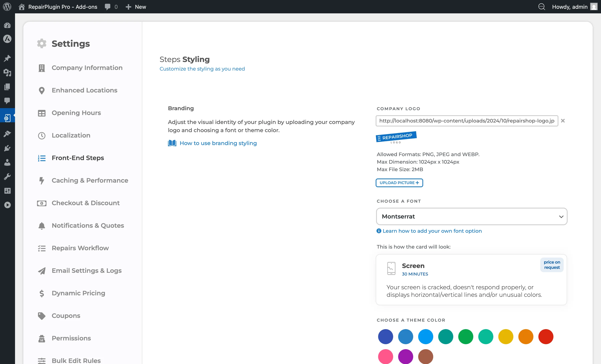Select the Posts pin icon
Screen dimensions: 601x364
7,58
